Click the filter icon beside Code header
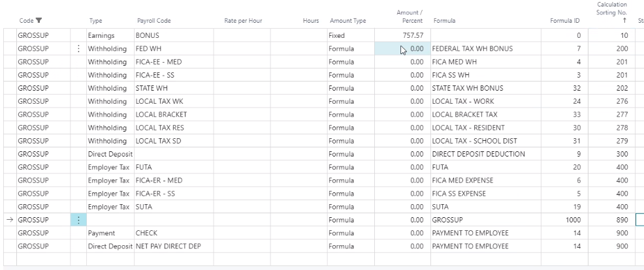The height and width of the screenshot is (270, 644). click(x=39, y=20)
